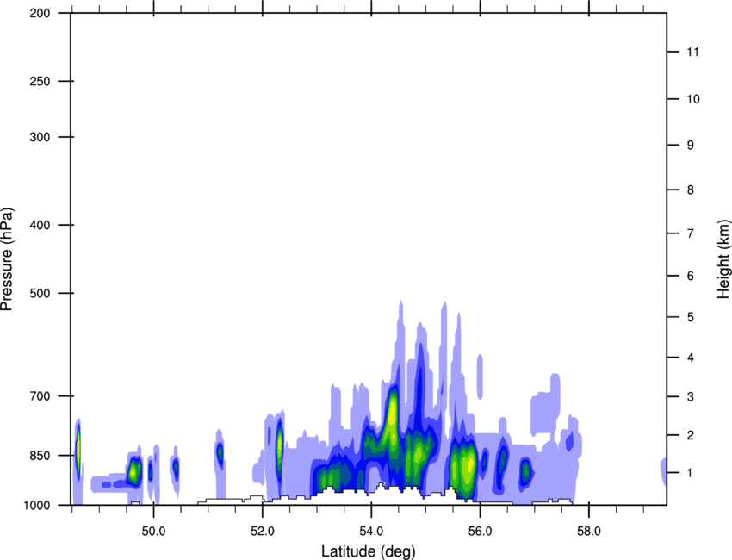Click the 3 km height label
The width and height of the screenshot is (732, 560).
691,397
